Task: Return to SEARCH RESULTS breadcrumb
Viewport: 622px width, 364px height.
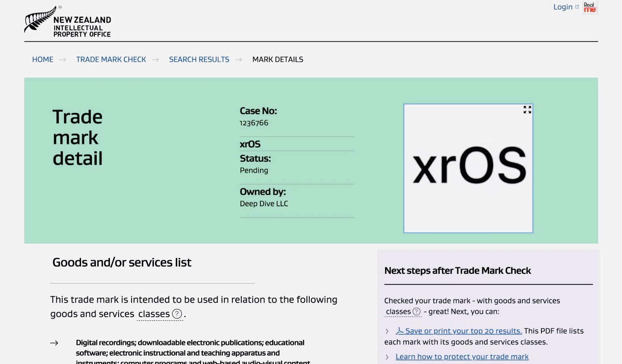Action: tap(199, 59)
